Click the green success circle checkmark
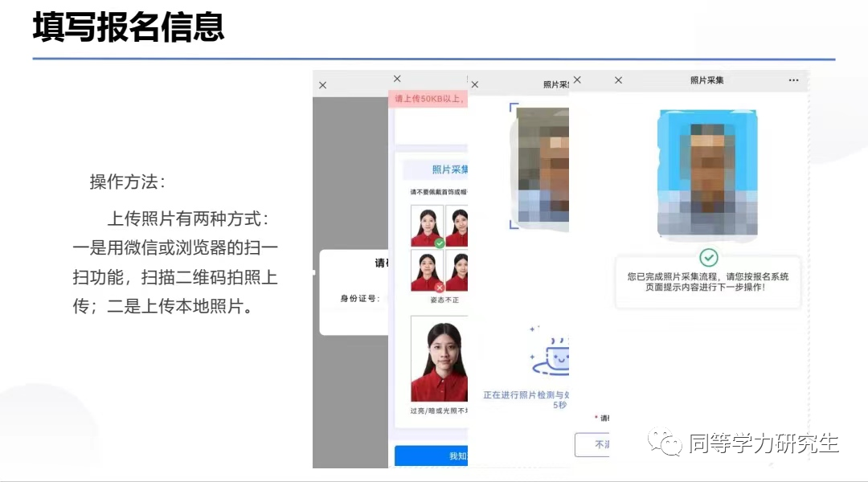868x482 pixels. pyautogui.click(x=708, y=257)
